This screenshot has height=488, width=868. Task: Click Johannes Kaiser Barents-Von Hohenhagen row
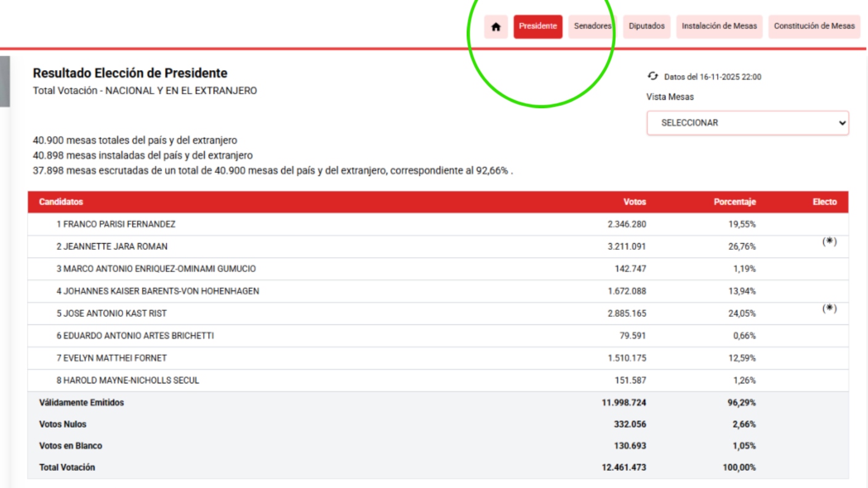point(158,291)
